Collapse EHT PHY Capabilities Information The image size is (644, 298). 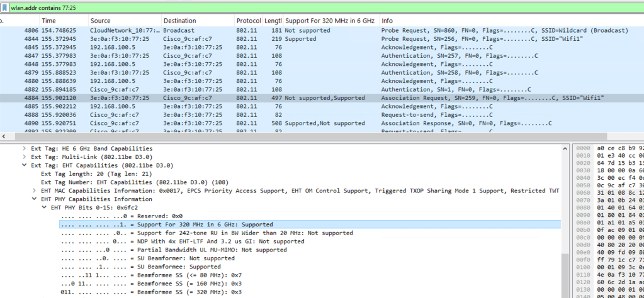click(35, 199)
